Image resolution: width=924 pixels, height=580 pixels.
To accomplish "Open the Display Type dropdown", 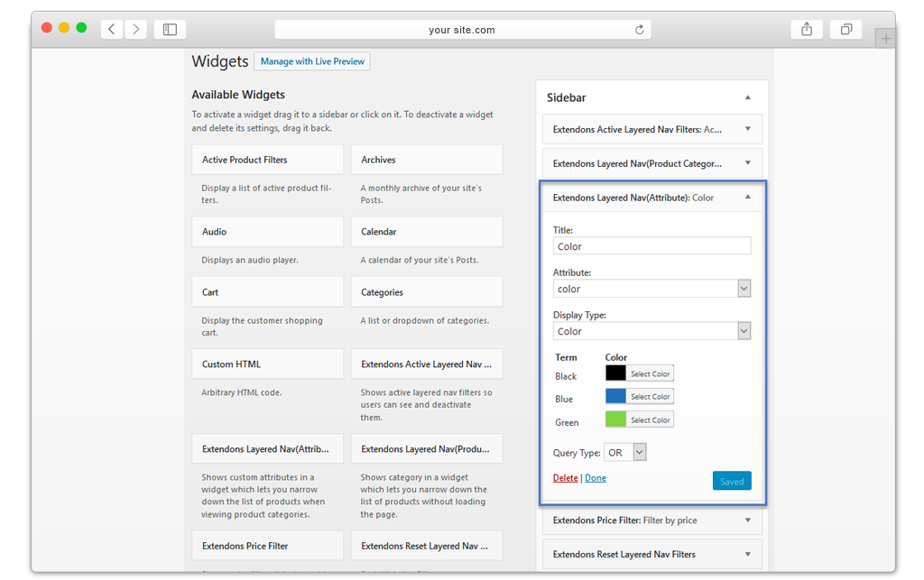I will (651, 331).
